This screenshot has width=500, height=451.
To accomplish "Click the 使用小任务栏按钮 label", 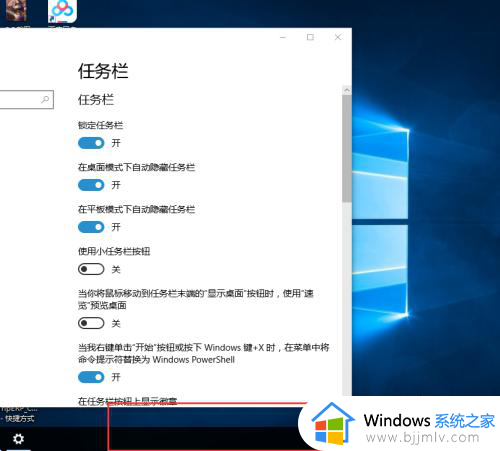I will click(x=114, y=251).
